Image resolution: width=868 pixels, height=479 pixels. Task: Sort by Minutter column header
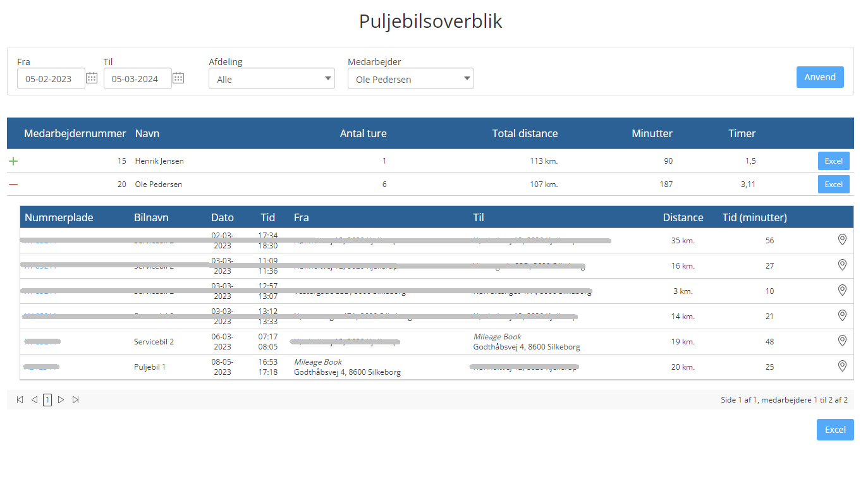[x=652, y=133]
